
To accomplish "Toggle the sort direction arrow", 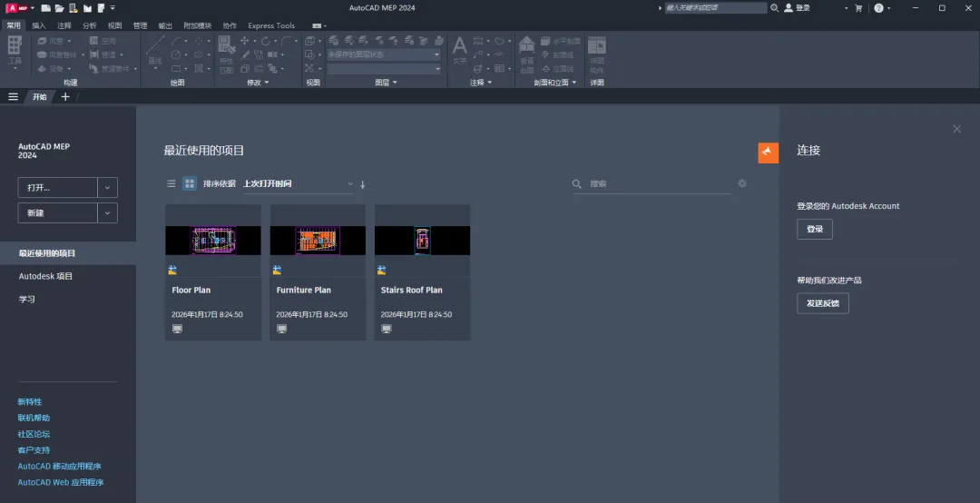I will point(362,184).
